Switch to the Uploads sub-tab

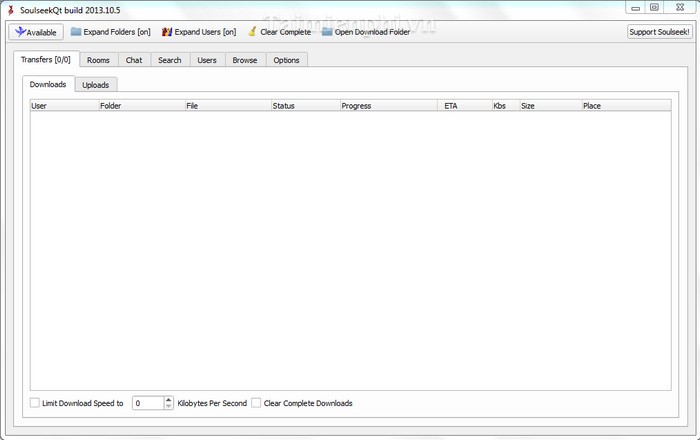(x=96, y=85)
